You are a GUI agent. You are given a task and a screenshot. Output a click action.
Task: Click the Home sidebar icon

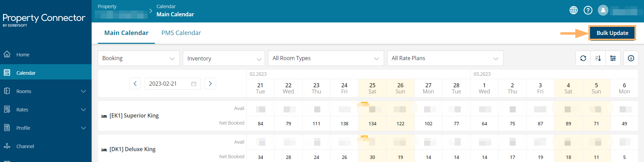7,54
